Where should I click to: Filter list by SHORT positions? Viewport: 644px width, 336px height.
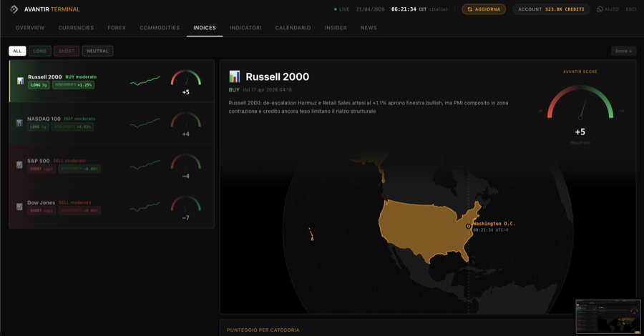[67, 51]
